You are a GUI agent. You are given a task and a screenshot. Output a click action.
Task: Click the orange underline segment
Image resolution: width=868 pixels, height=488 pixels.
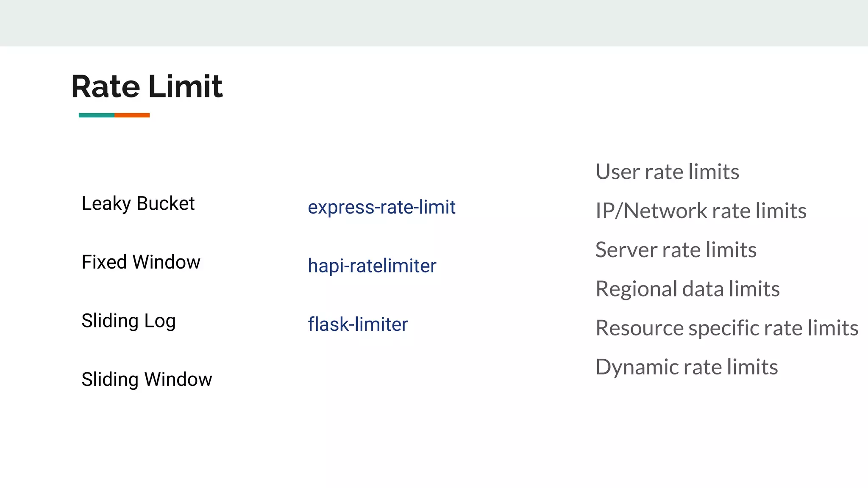click(132, 115)
